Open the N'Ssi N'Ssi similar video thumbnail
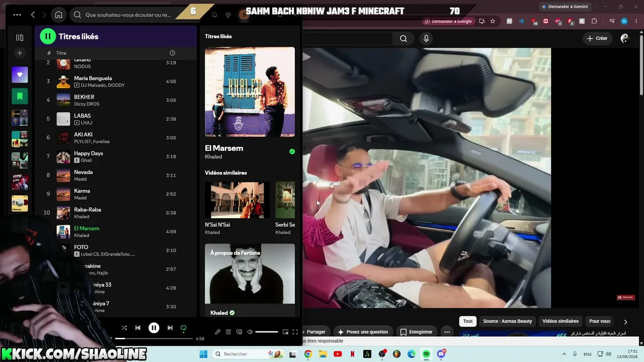The height and width of the screenshot is (362, 644). point(237,200)
